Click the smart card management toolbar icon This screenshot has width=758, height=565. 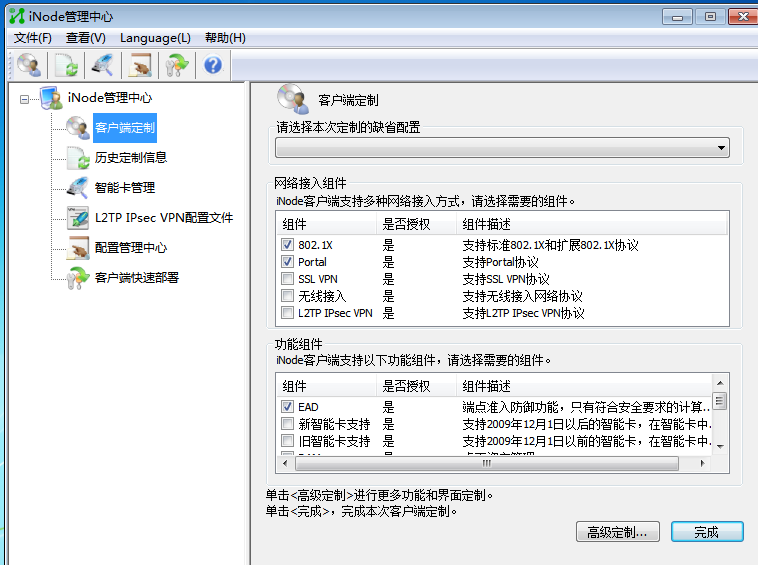click(x=103, y=65)
